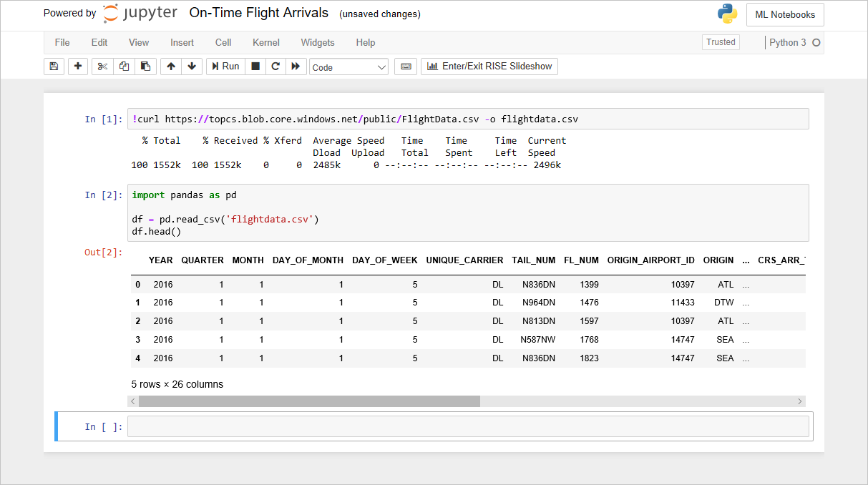
Task: Save the notebook using the save icon
Action: 54,66
